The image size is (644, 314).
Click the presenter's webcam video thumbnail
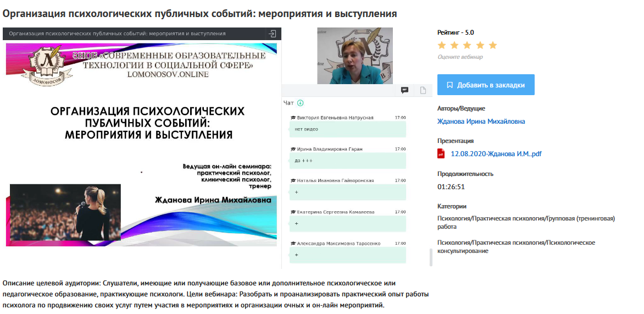click(x=355, y=56)
